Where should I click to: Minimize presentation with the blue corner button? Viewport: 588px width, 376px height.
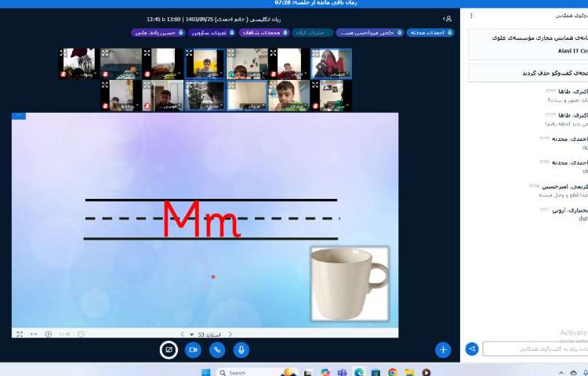coord(19,116)
